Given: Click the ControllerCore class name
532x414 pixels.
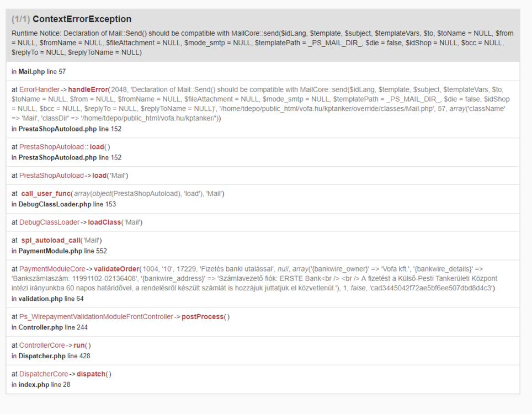Looking at the screenshot, I should pyautogui.click(x=43, y=344).
